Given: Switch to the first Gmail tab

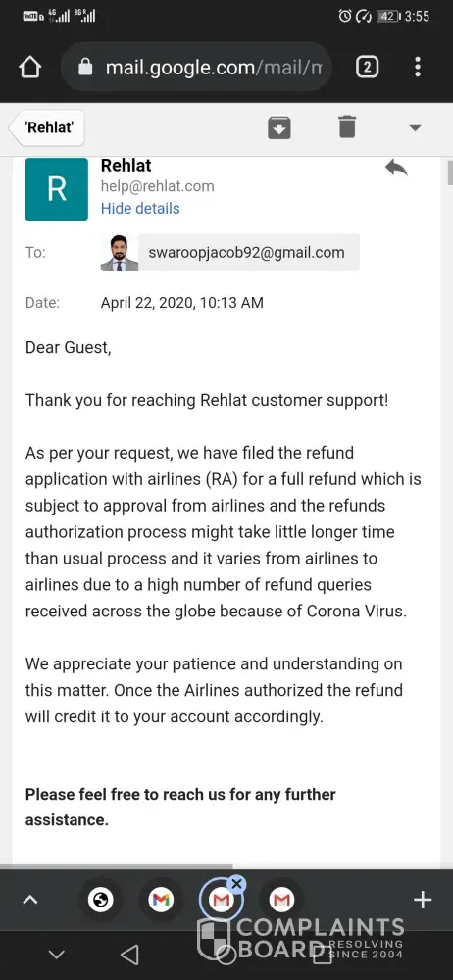Looking at the screenshot, I should pos(161,900).
